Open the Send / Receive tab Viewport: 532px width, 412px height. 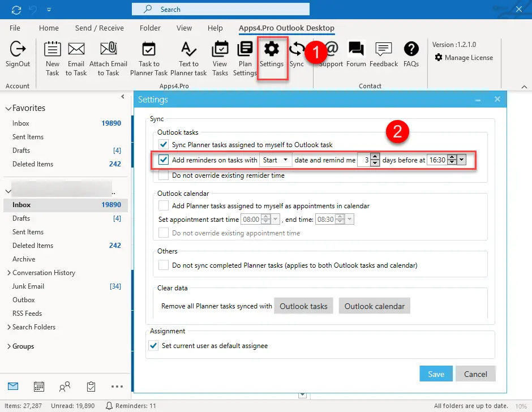(x=99, y=28)
